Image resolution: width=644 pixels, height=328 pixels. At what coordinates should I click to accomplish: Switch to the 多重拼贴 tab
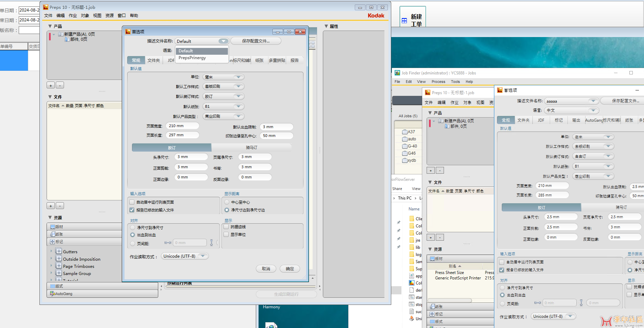pos(277,61)
